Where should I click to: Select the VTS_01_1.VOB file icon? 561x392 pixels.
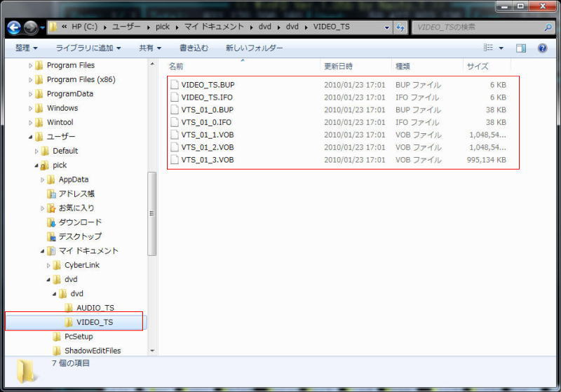click(x=174, y=135)
